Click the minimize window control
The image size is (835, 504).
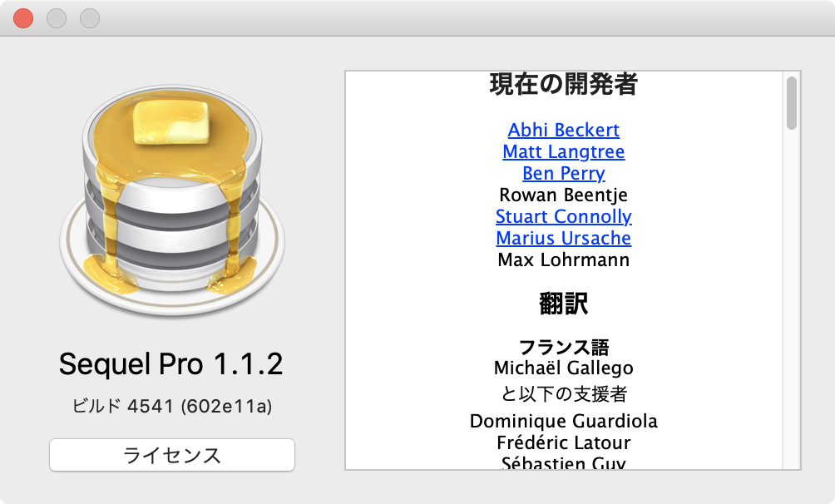[x=57, y=17]
